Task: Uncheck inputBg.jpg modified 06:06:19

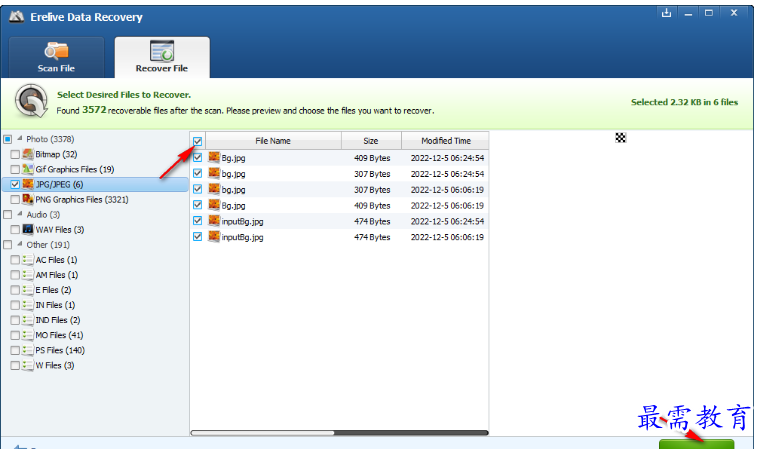Action: [x=197, y=237]
